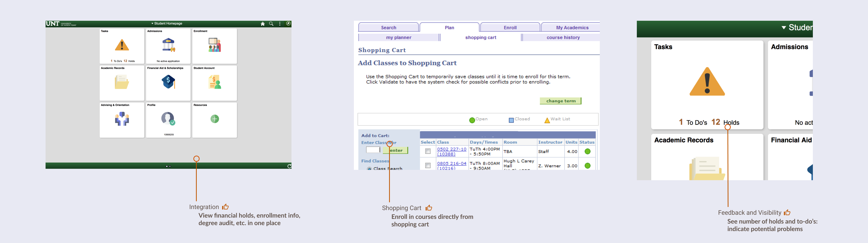This screenshot has width=868, height=243.
Task: Click the compass NavBar icon
Action: [288, 24]
